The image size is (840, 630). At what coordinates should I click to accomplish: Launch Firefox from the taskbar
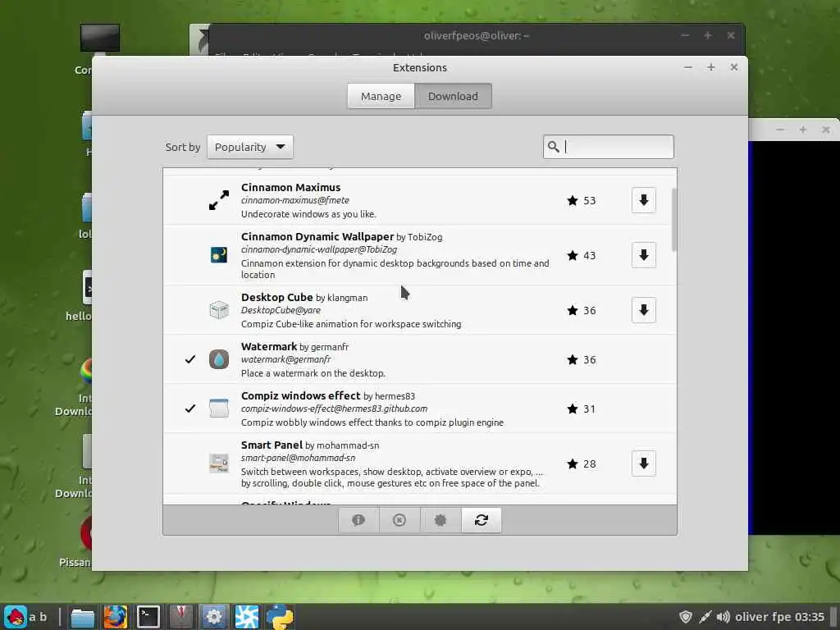coord(115,617)
